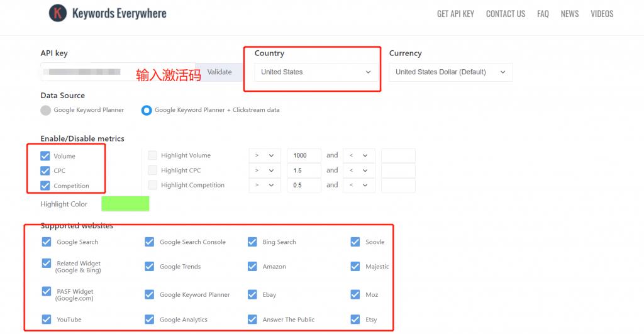Open the FAQ menu item

click(543, 14)
